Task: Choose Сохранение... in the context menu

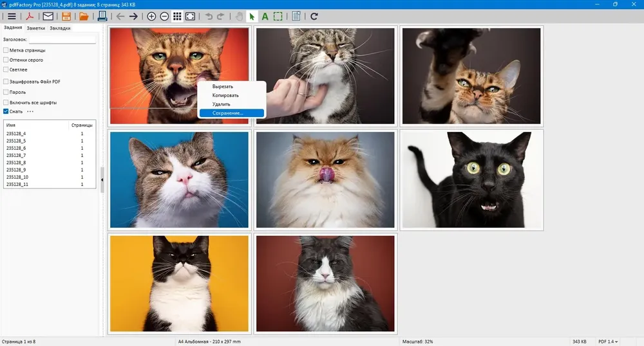Action: pyautogui.click(x=232, y=113)
